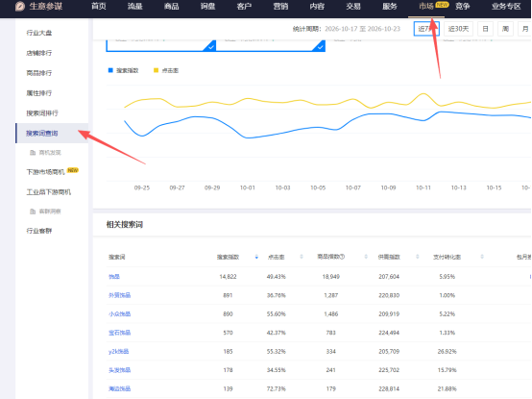
Task: Click the 客群洞察 section icon in sidebar
Action: 33,212
